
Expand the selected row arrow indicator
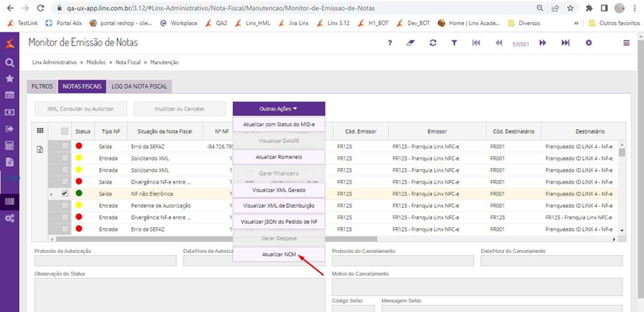(52, 194)
